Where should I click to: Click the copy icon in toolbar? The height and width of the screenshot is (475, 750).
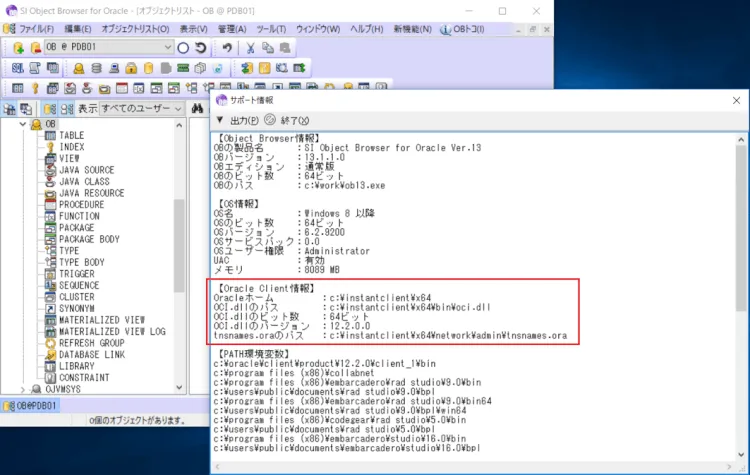pos(267,47)
